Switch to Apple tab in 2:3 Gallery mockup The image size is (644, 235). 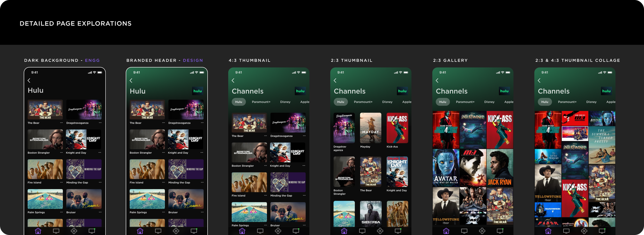[x=509, y=102]
